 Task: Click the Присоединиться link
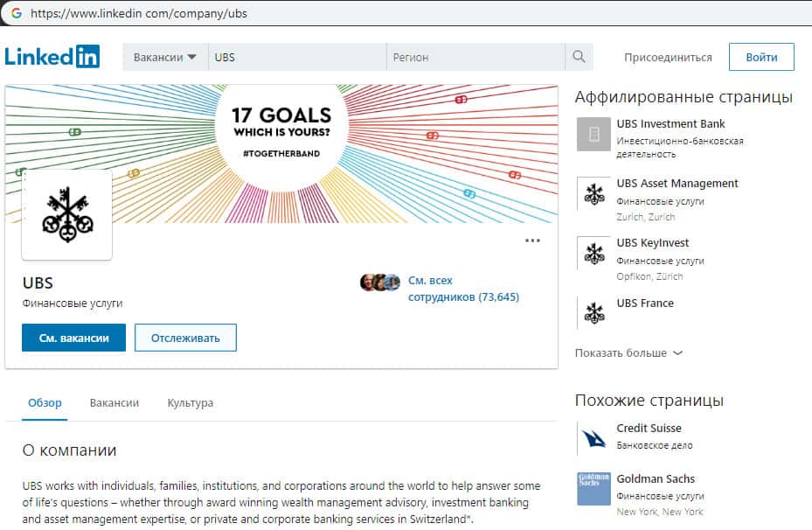coord(668,57)
